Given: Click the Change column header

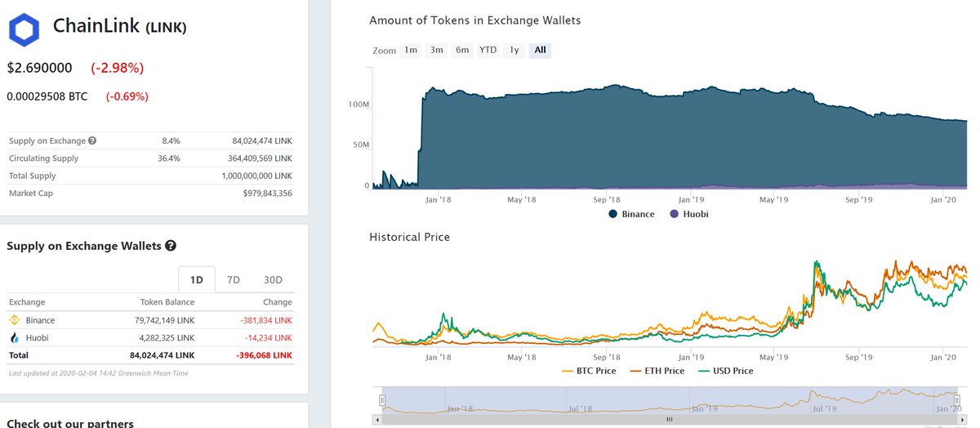Looking at the screenshot, I should click(278, 302).
